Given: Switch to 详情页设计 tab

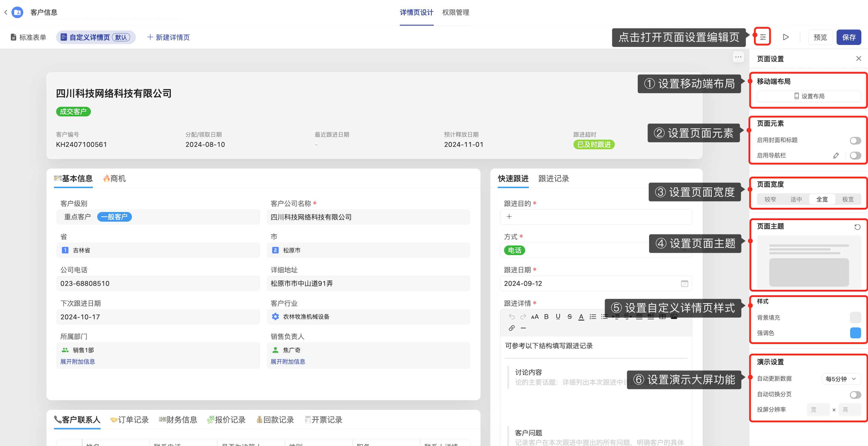Looking at the screenshot, I should point(417,12).
